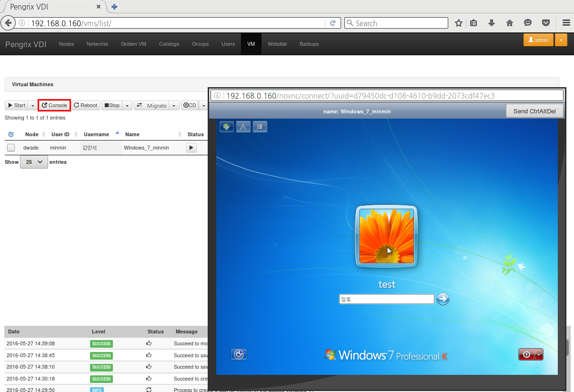Viewport: 574px width, 392px height.
Task: Open the bookmarks list icon
Action: tap(474, 23)
